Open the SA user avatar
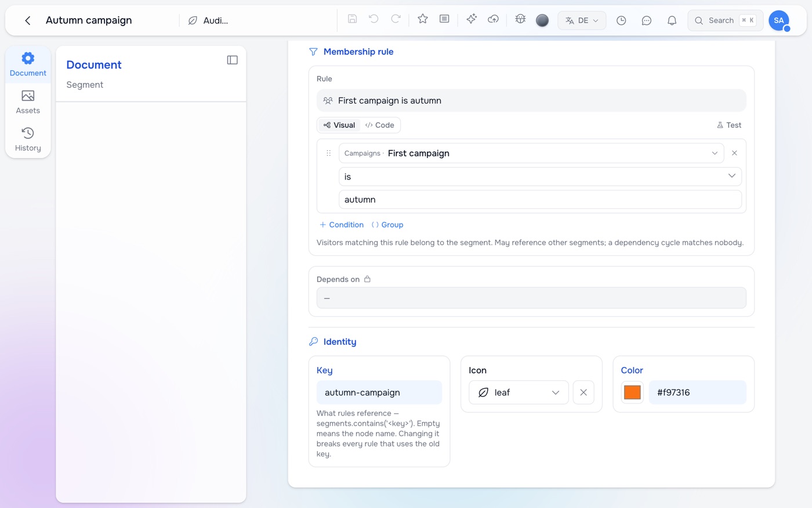 click(779, 20)
